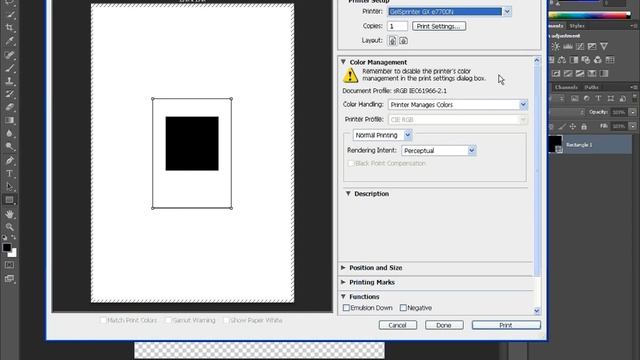
Task: Select the Horizontal Type tool
Action: [9, 173]
